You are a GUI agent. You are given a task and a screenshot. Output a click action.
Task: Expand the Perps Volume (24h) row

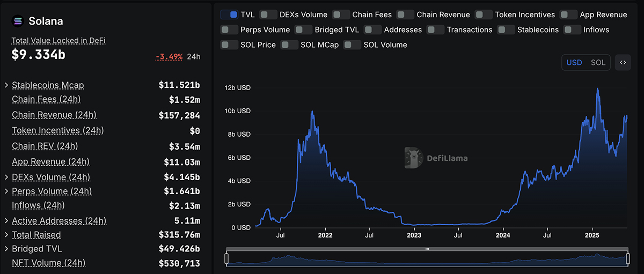click(x=6, y=191)
